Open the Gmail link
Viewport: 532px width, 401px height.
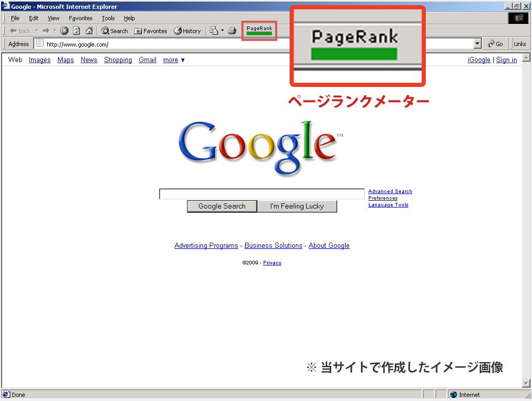coord(148,60)
